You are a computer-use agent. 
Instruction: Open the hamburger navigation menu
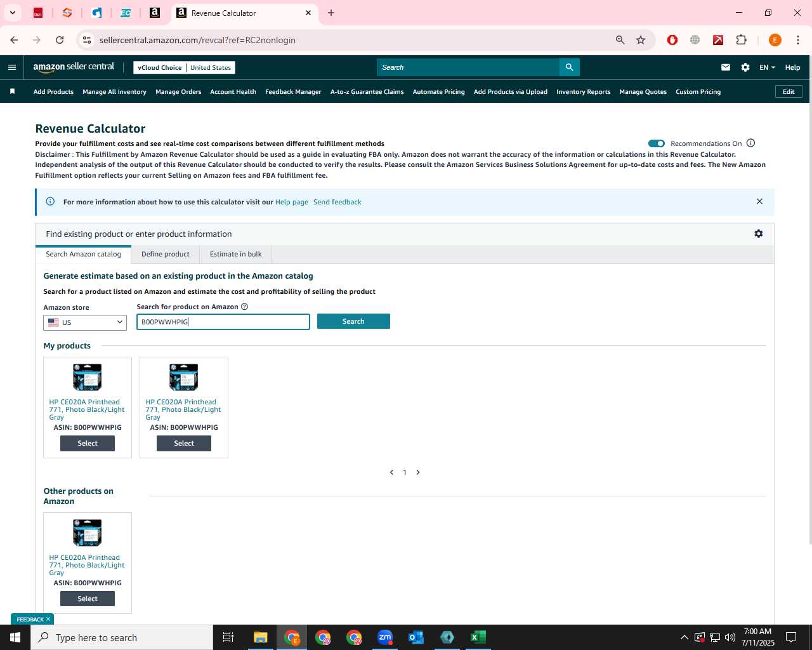point(12,67)
